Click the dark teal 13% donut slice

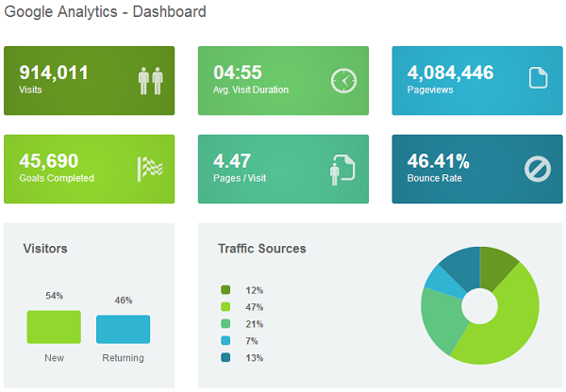click(462, 269)
